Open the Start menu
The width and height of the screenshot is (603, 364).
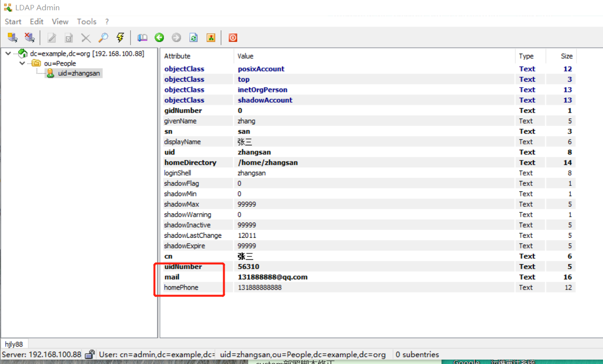13,22
